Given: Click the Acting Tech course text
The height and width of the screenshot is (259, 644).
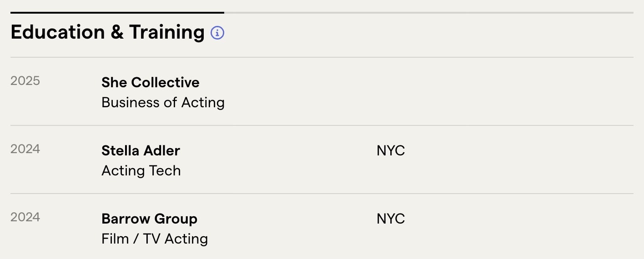Looking at the screenshot, I should coord(141,171).
